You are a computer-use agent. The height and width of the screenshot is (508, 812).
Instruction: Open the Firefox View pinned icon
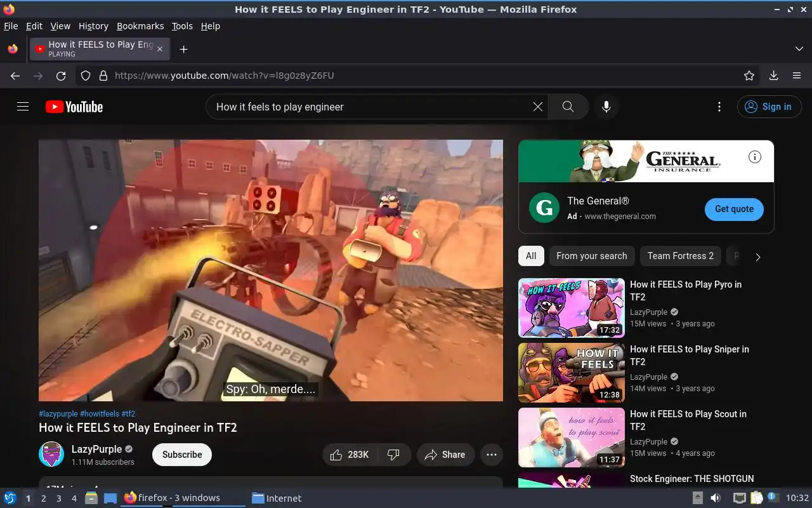[x=12, y=49]
